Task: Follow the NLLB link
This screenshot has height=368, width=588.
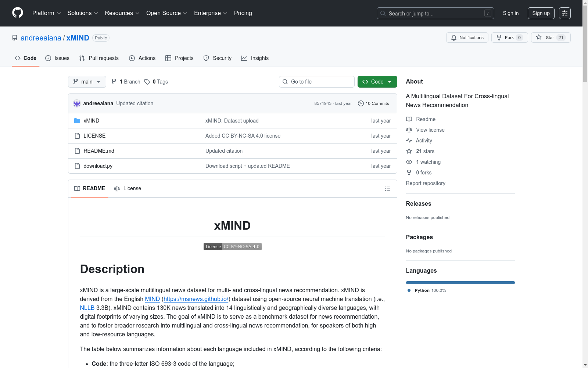Action: point(87,308)
